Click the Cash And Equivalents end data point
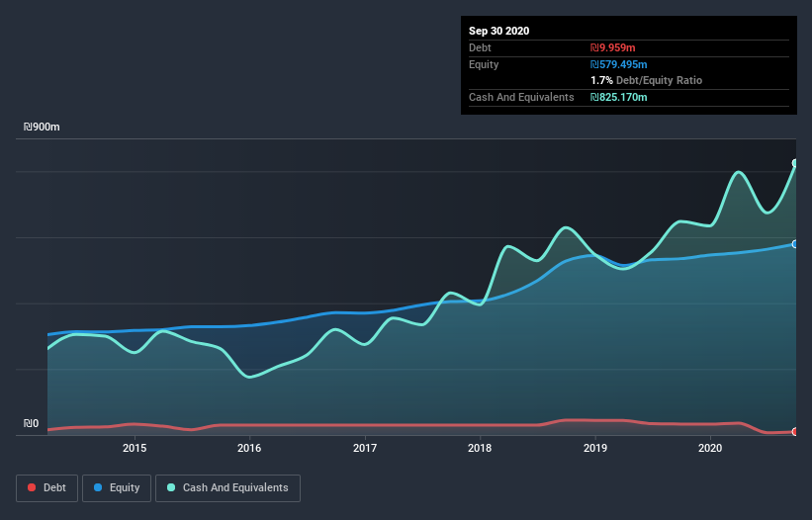Screen dimensions: 812x520 [x=795, y=163]
